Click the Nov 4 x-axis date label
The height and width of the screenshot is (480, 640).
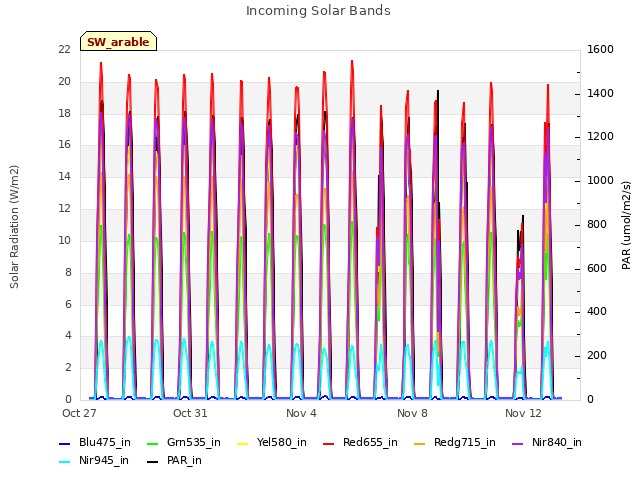(301, 413)
